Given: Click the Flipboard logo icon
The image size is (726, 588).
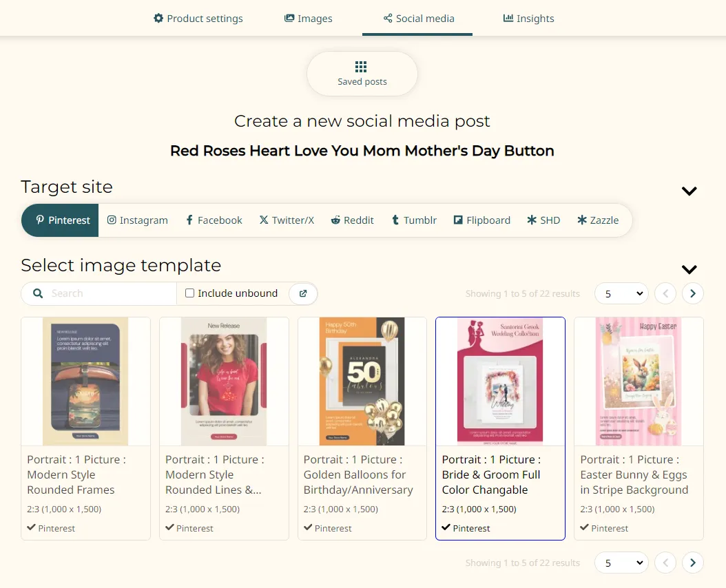Looking at the screenshot, I should [x=458, y=220].
